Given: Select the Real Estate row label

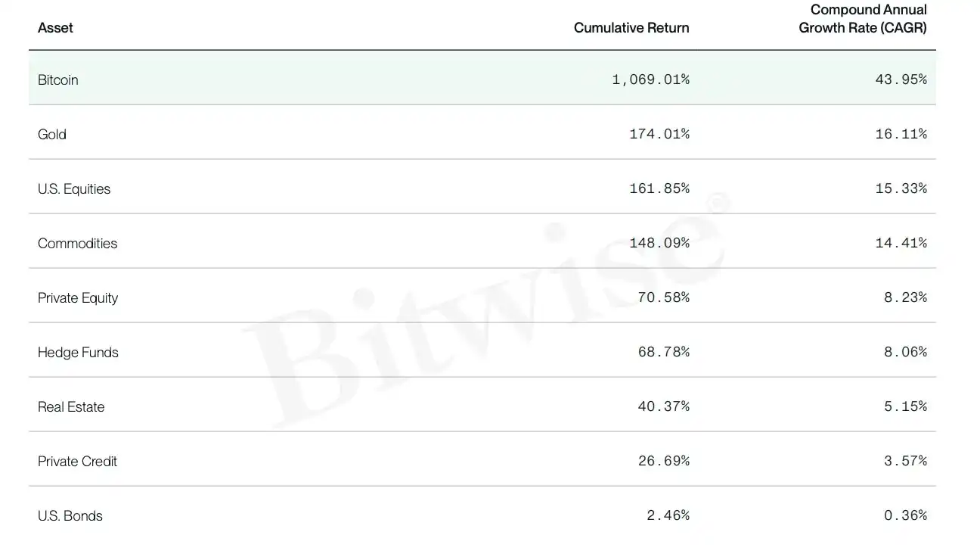Looking at the screenshot, I should 71,406.
